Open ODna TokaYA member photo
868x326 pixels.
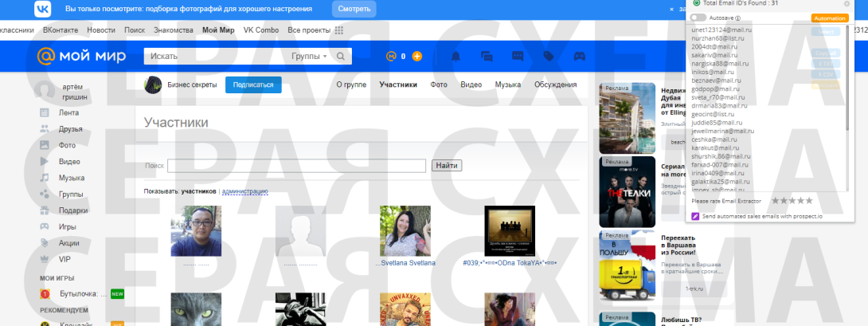click(x=510, y=231)
